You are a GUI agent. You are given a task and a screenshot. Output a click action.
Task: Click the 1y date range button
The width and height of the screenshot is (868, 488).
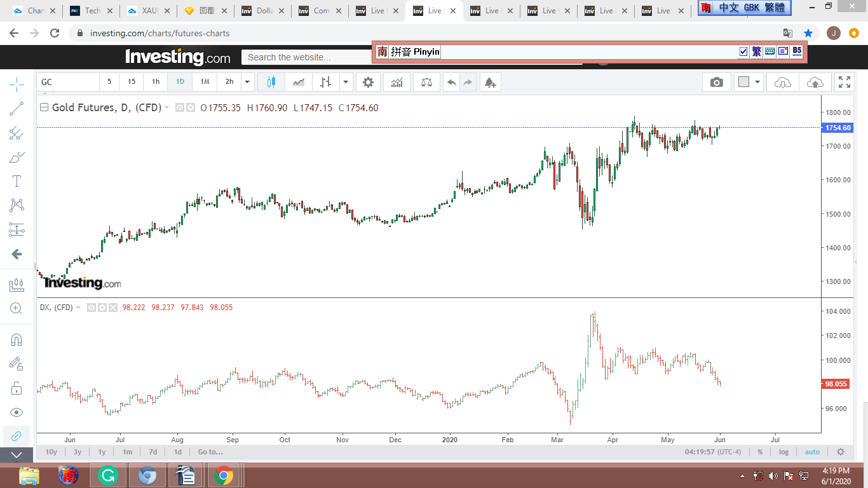(102, 452)
